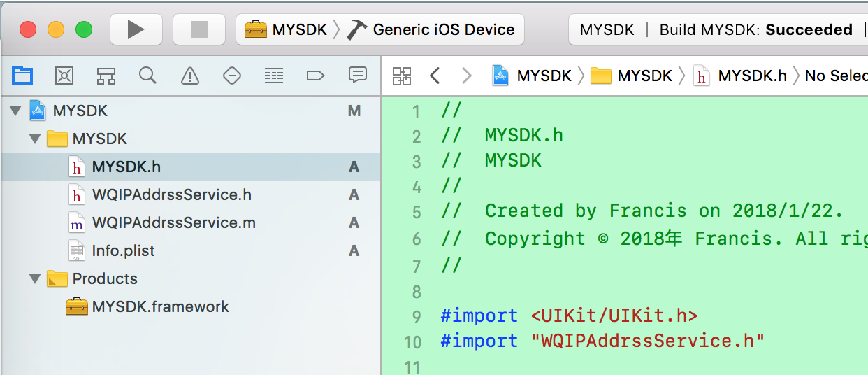Click line number 9 in the gutter
Viewport: 868px width, 375px height.
click(417, 316)
